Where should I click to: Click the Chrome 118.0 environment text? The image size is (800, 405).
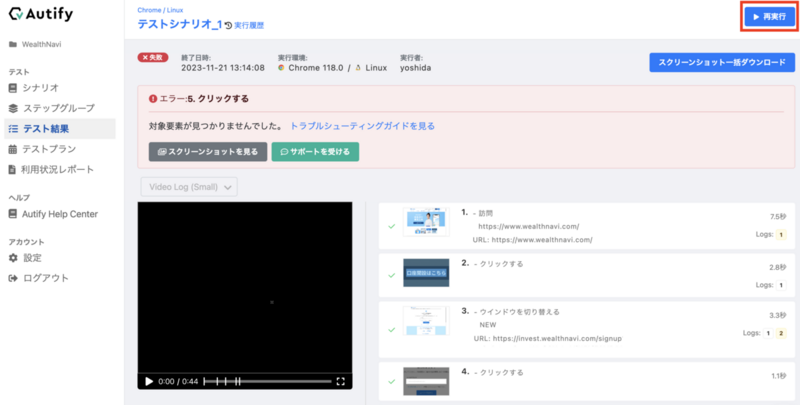[x=316, y=68]
